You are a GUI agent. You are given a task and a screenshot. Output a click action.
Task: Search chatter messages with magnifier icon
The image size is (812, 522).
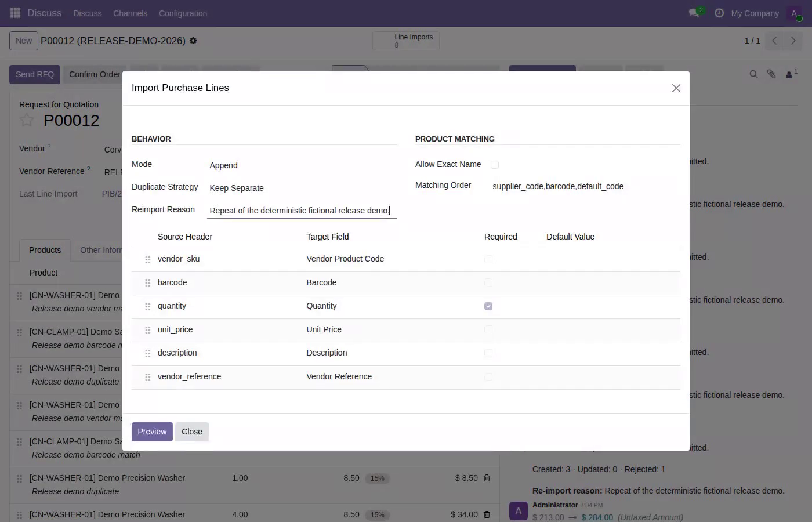tap(753, 74)
